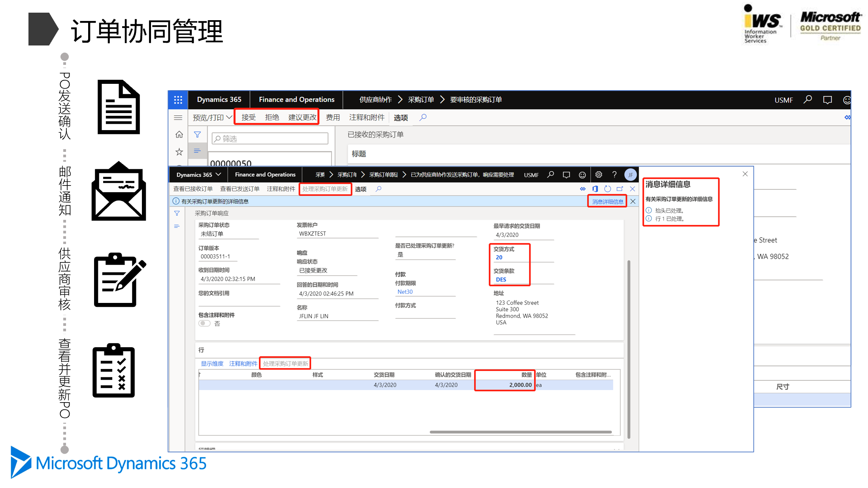The image size is (868, 488).
Task: Click 交货日期 column header
Action: click(384, 375)
